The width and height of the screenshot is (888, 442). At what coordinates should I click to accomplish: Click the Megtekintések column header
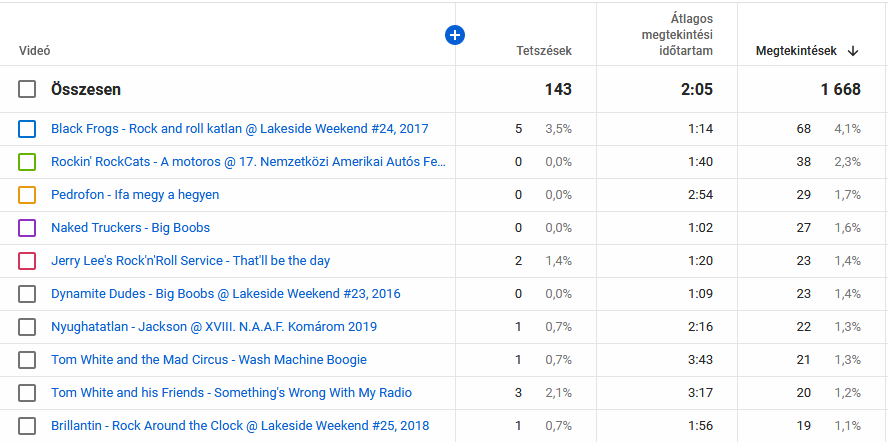pos(796,51)
